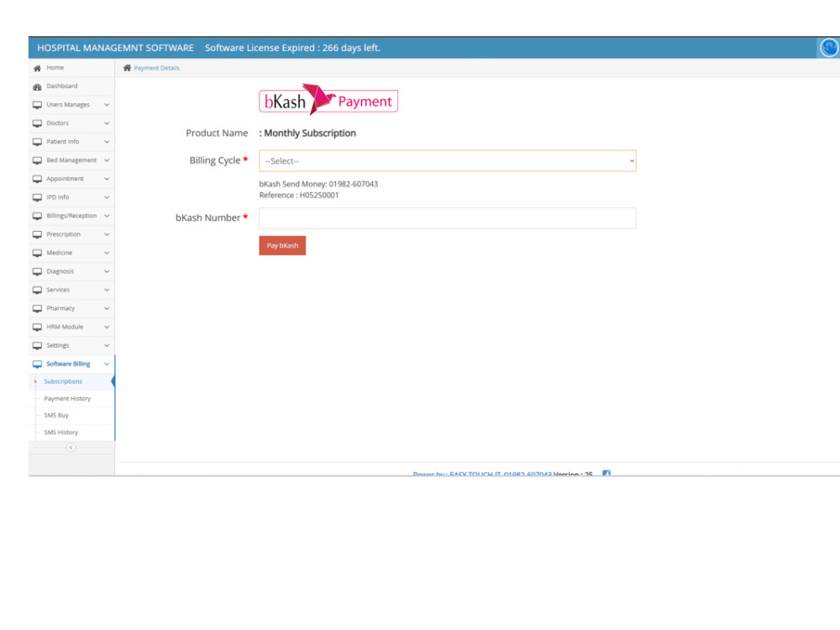Click the bKash Number input field
840x630 pixels.
pos(448,218)
